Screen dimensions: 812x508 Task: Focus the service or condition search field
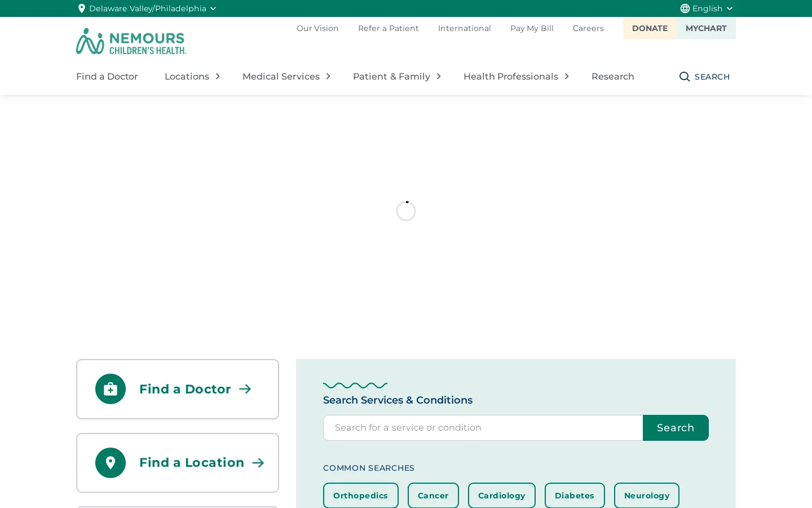(483, 428)
